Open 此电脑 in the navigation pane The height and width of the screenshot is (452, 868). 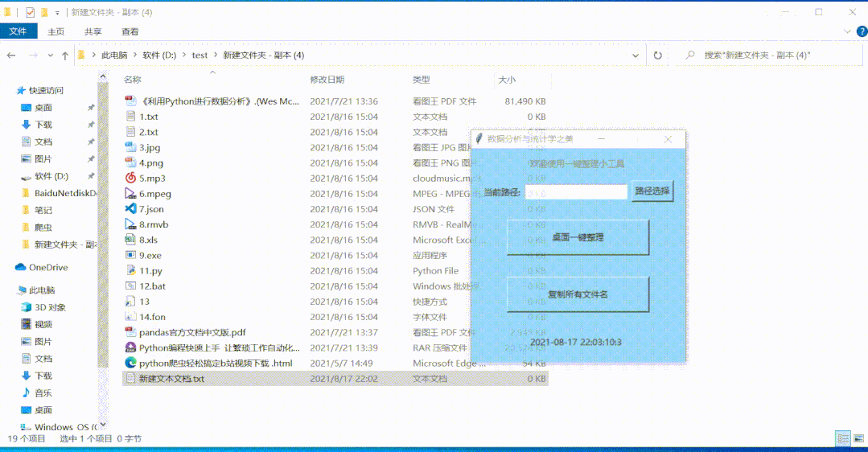click(x=42, y=290)
